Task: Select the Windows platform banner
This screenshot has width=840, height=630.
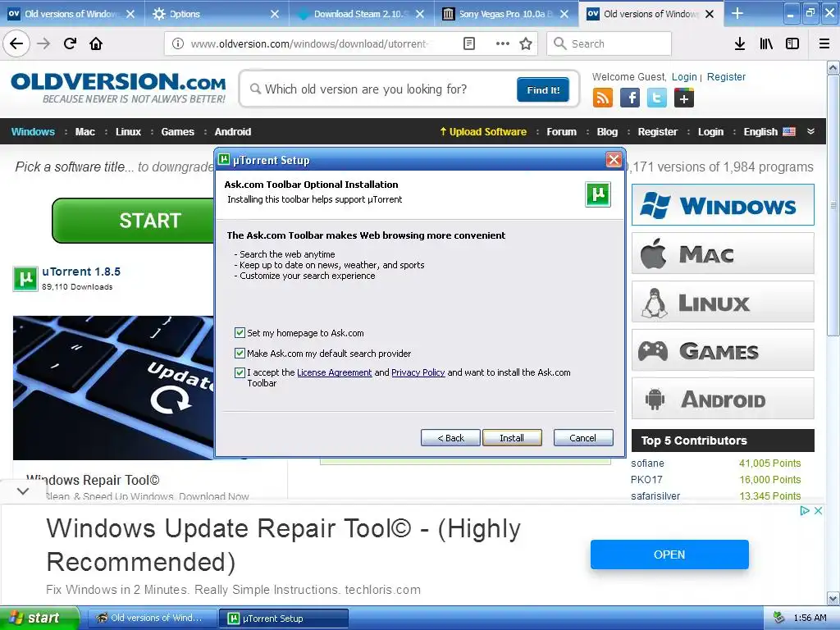Action: coord(723,205)
